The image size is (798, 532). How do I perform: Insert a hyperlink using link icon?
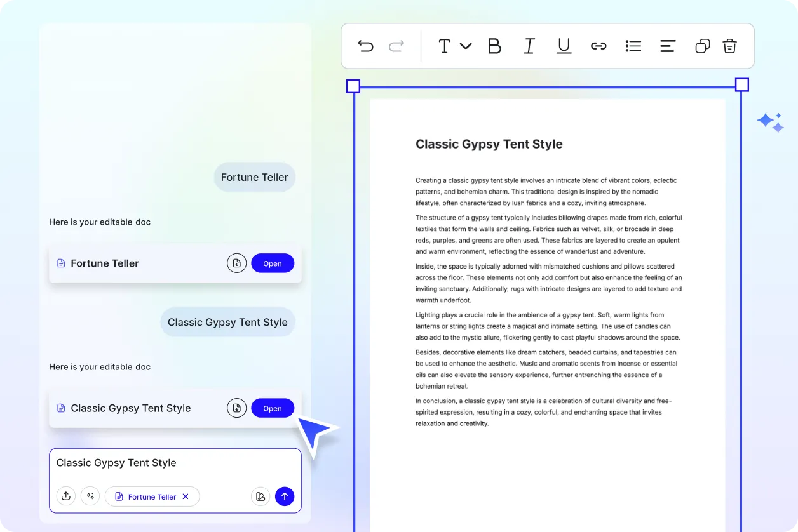click(x=598, y=46)
